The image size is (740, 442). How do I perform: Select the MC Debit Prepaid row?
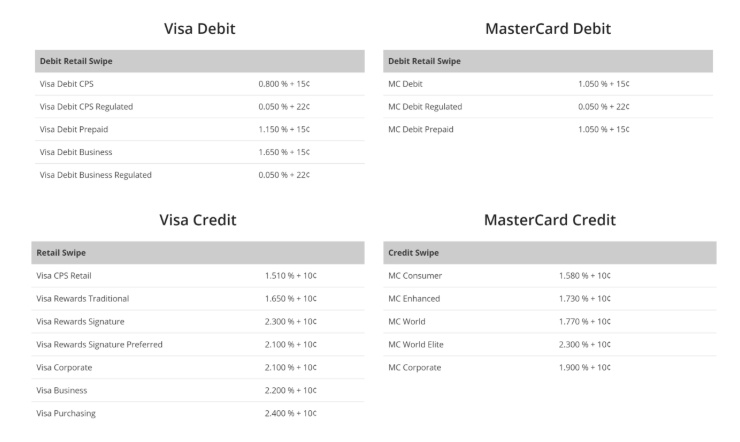(x=421, y=129)
